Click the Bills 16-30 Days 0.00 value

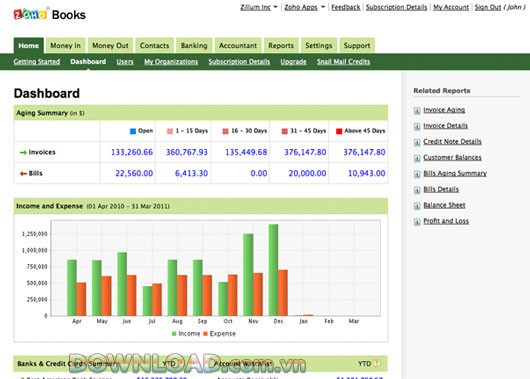tap(259, 173)
